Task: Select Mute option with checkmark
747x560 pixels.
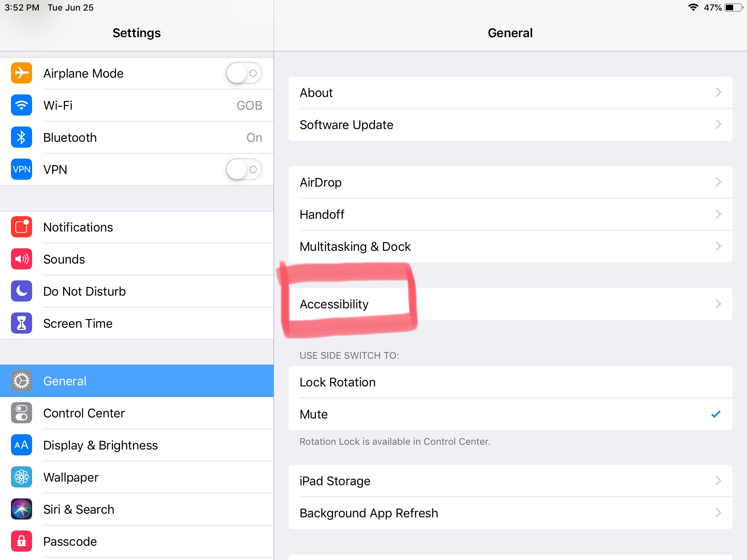Action: point(510,414)
